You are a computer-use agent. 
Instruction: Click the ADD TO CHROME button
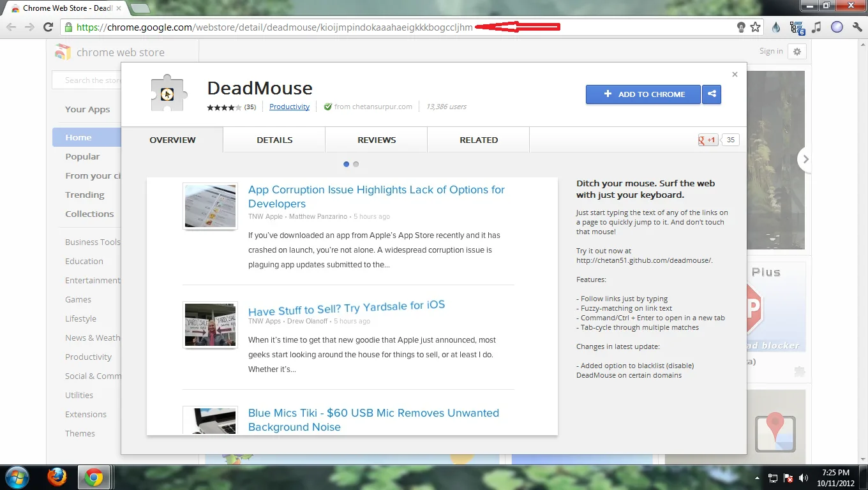pos(643,94)
